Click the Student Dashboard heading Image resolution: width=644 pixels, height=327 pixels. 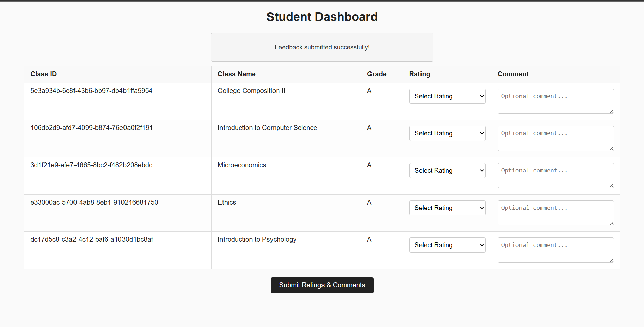[x=322, y=17]
